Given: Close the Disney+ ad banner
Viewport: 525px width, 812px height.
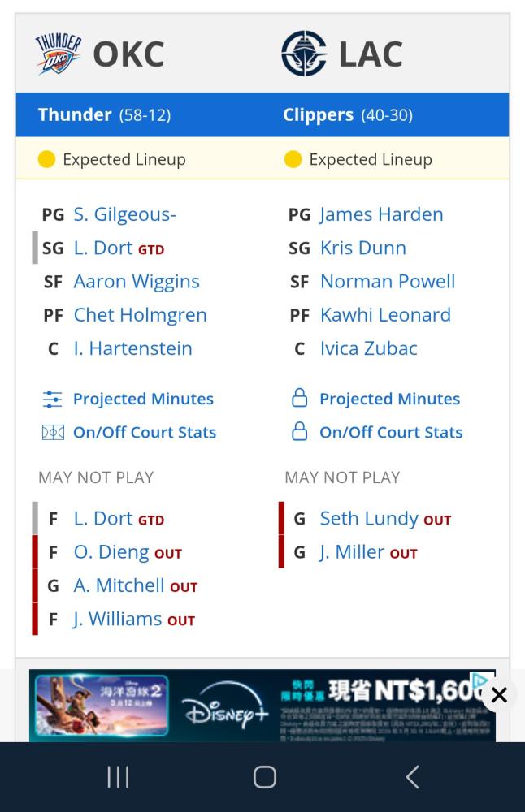Looking at the screenshot, I should pos(499,695).
